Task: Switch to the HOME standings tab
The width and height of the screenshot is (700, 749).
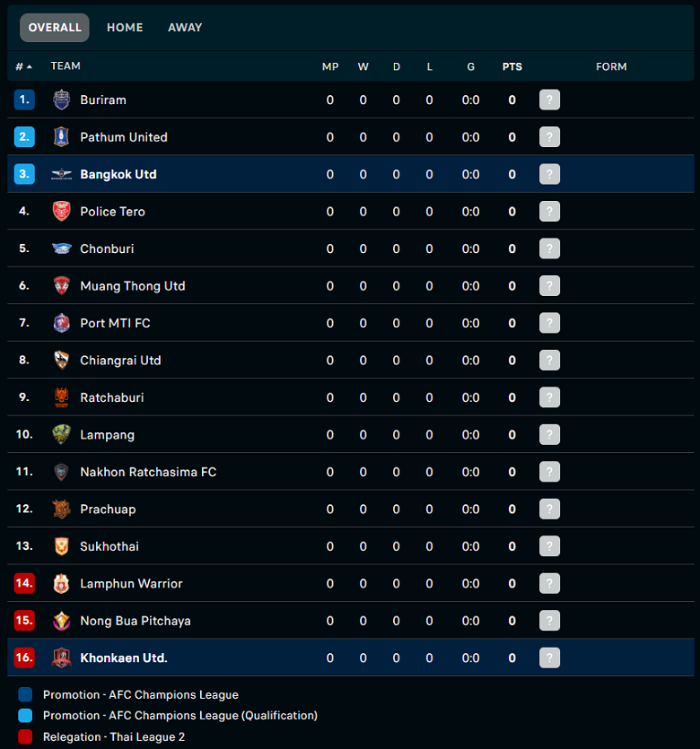Action: [x=125, y=28]
